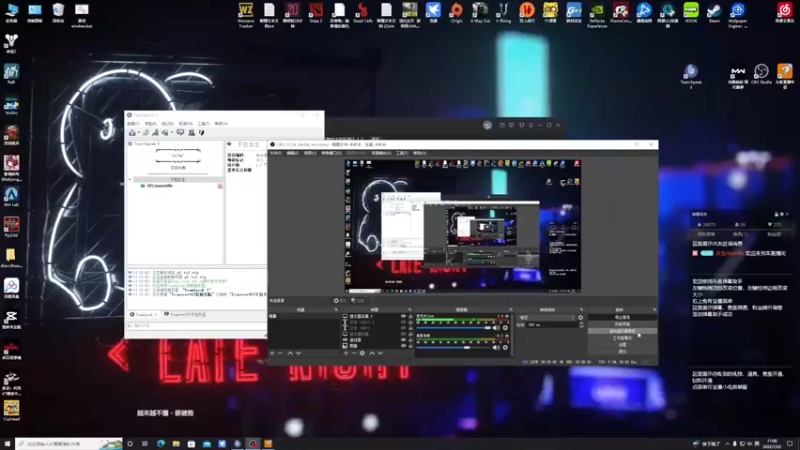Mute the 桌面音频 mixer channel
Viewport: 800px width, 450px height.
coord(496,347)
